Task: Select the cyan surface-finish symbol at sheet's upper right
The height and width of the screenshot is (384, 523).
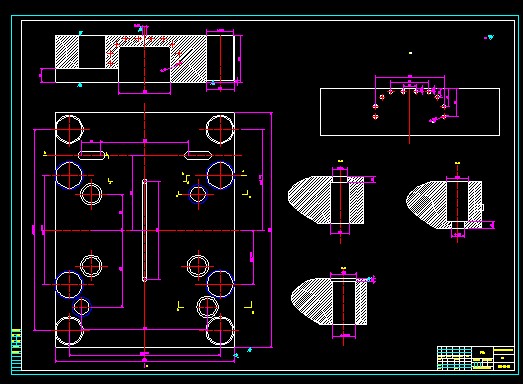Action: [x=489, y=37]
